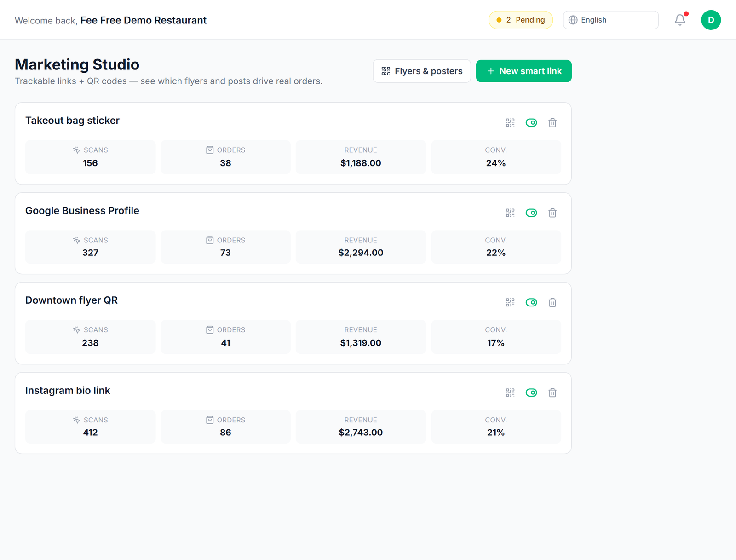736x560 pixels.
Task: Click the 17% conversion value
Action: (496, 343)
